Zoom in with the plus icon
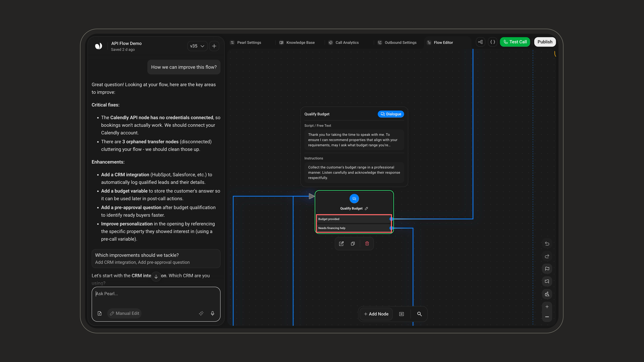Viewport: 644px width, 362px height. tap(547, 307)
